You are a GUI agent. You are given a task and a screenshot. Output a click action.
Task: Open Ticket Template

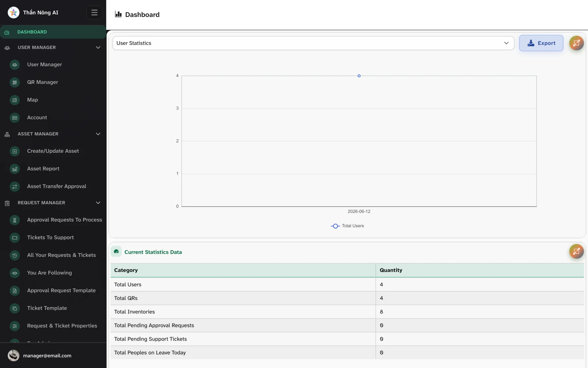pos(47,308)
